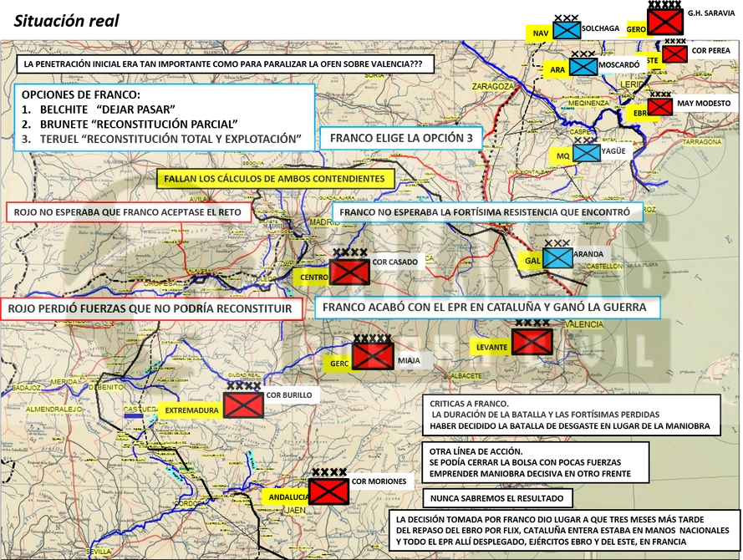Select the red ANDALUCIA COR MORIONES symbol
Viewport: 743px width, 560px height.
tap(328, 491)
